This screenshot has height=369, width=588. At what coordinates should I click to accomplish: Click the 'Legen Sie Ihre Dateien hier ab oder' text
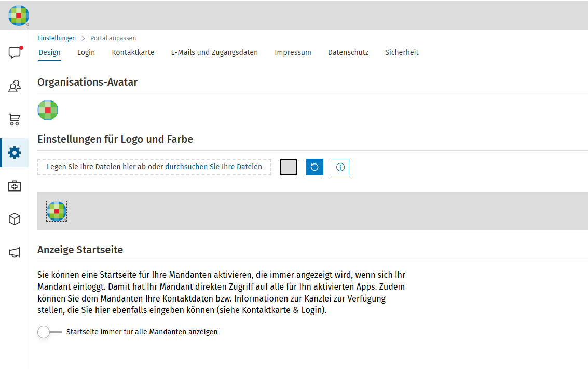coord(105,167)
